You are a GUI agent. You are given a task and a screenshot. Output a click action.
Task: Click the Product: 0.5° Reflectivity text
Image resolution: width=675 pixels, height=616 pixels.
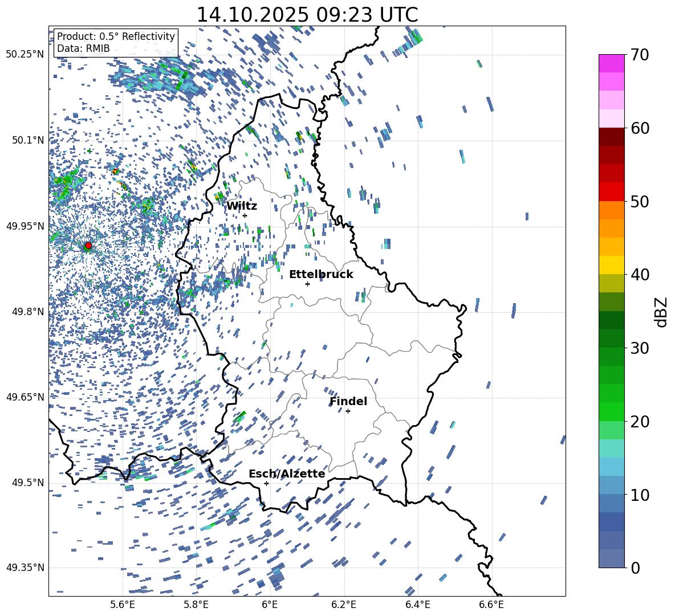click(116, 36)
